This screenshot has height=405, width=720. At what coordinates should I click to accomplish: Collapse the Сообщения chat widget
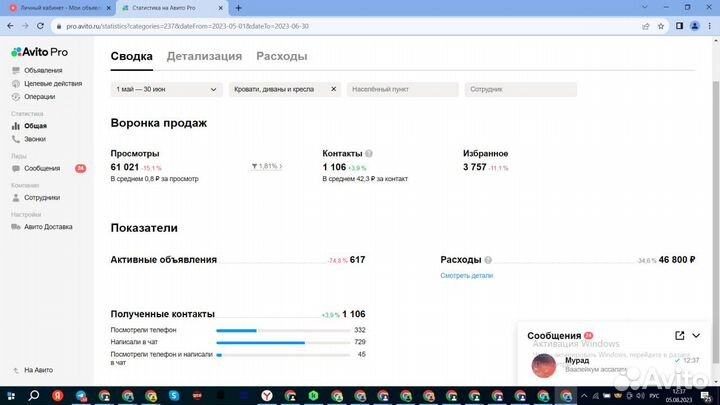(x=696, y=336)
